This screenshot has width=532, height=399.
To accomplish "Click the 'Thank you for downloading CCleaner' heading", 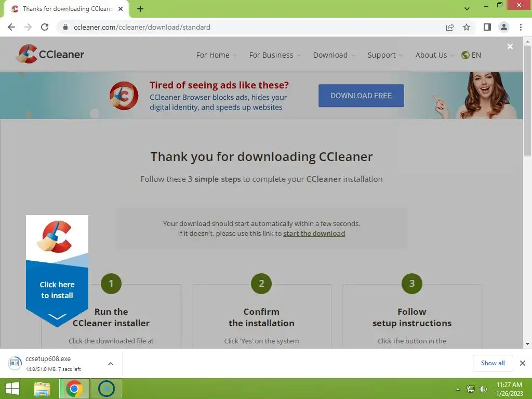I will tap(261, 157).
